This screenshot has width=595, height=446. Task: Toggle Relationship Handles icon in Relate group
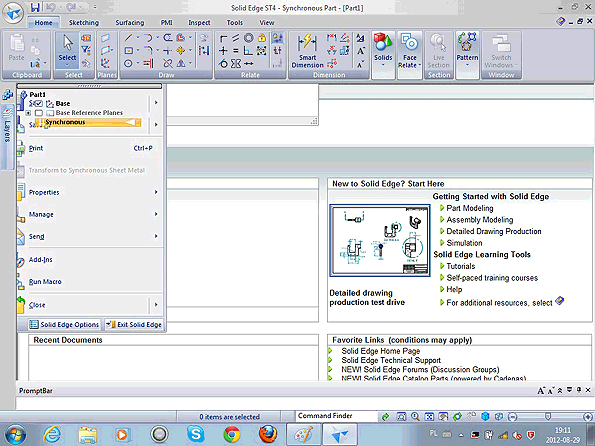tap(277, 50)
